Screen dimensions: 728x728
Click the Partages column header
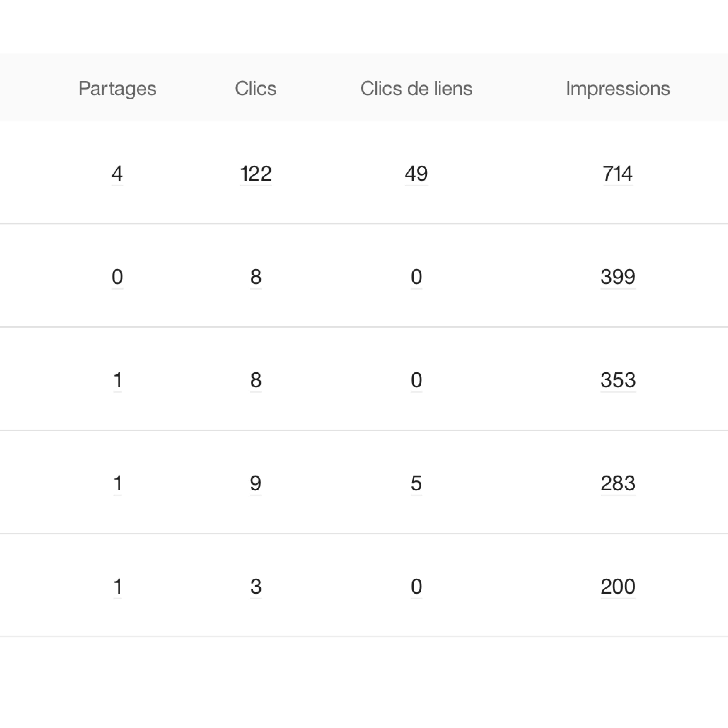[x=117, y=89]
